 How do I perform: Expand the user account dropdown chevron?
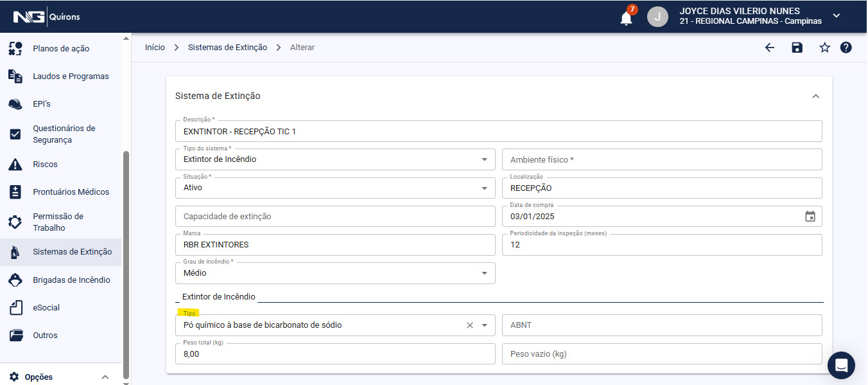click(836, 16)
